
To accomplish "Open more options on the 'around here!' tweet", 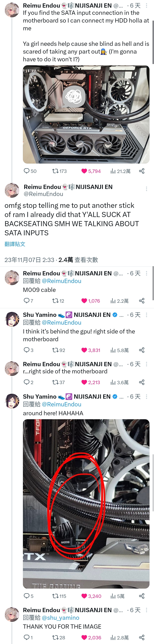I will point(147,397).
